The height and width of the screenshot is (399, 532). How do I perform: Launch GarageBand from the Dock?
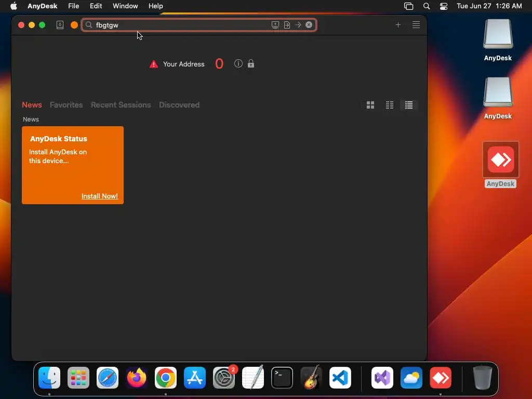point(311,378)
